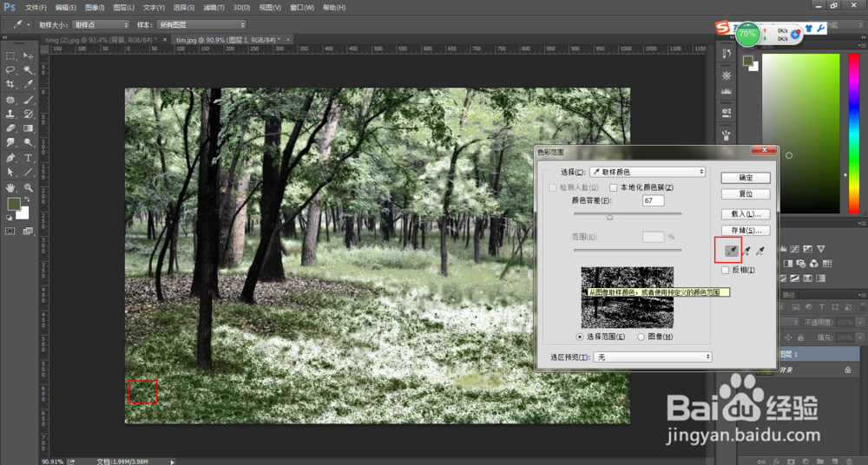
Task: Select the Dodge tool
Action: 29,142
